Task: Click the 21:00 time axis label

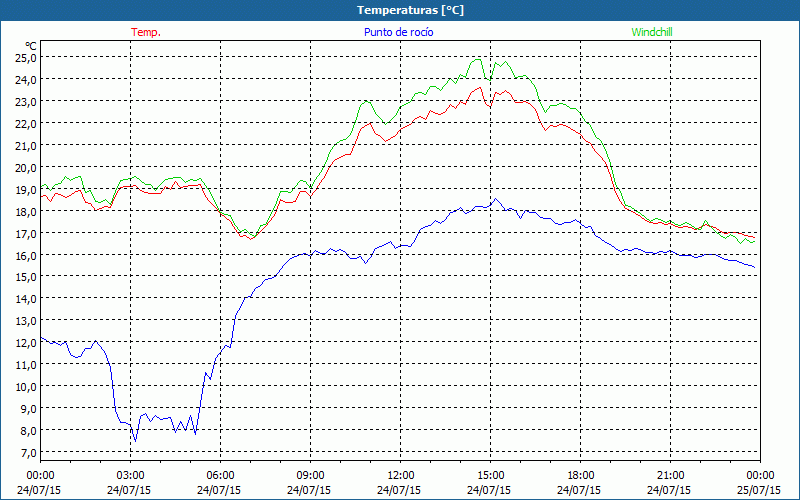Action: [x=670, y=476]
